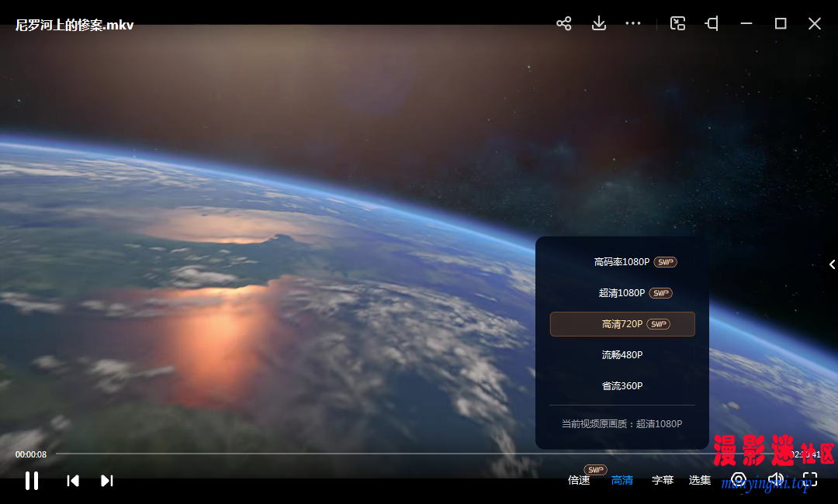
Task: Click the current time 00:00:08 label
Action: pyautogui.click(x=31, y=454)
